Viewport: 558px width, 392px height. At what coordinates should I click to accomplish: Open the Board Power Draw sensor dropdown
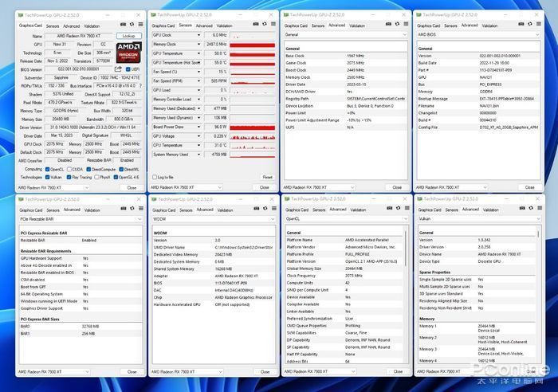click(x=198, y=127)
